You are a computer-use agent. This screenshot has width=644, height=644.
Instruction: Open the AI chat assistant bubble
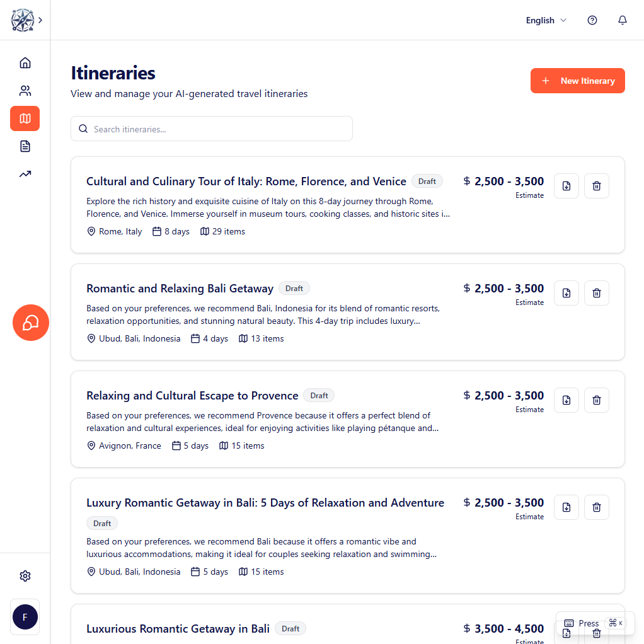pyautogui.click(x=30, y=323)
